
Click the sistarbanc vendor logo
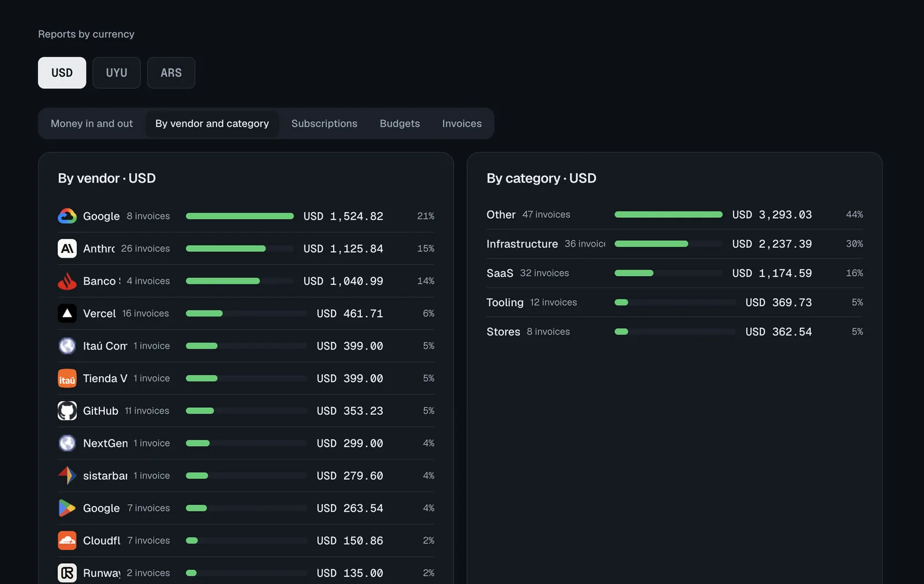tap(67, 475)
